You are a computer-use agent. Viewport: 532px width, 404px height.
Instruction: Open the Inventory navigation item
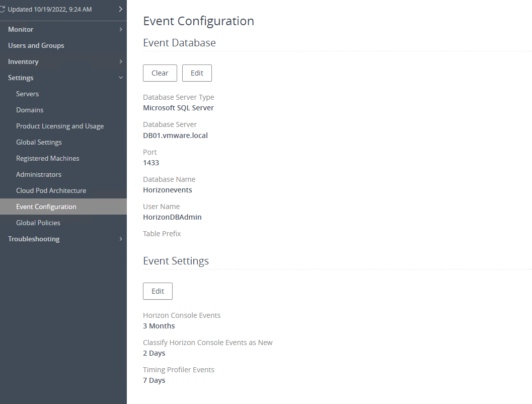pos(24,61)
